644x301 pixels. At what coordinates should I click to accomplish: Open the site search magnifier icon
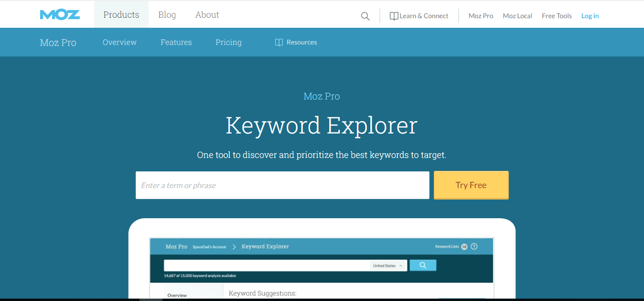pyautogui.click(x=365, y=16)
